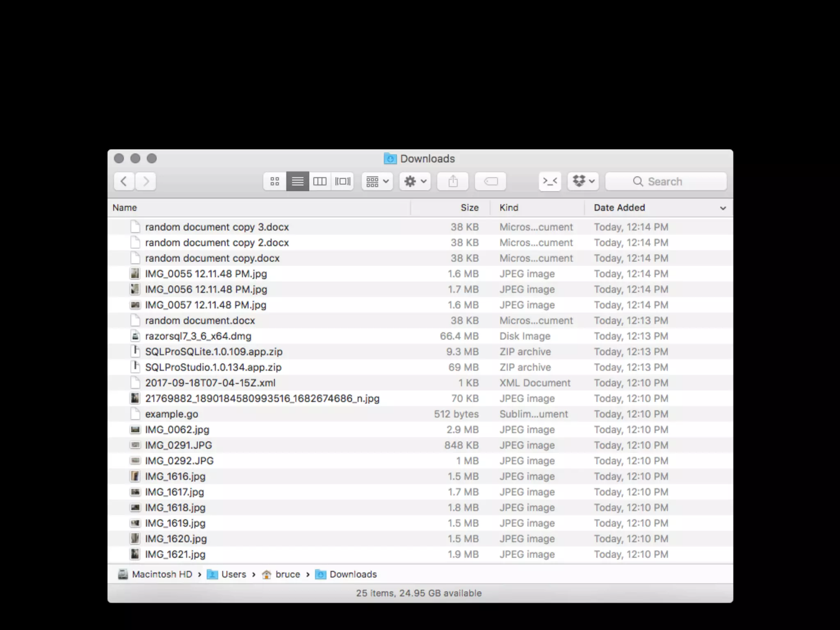The image size is (840, 630).
Task: Go back with left arrow button
Action: (x=124, y=181)
